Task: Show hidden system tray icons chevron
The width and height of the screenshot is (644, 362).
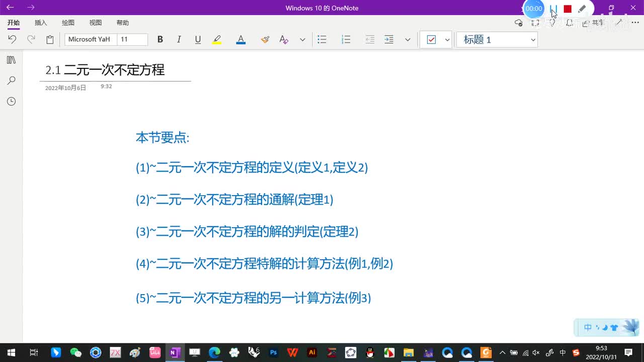Action: coord(502,352)
